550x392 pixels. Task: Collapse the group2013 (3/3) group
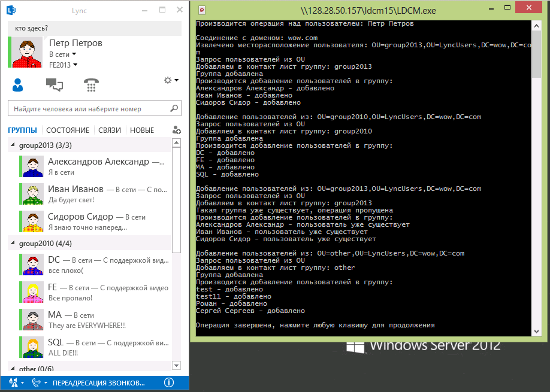pos(13,145)
